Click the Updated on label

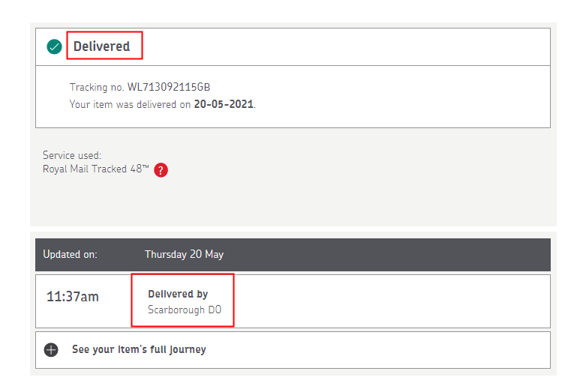(70, 254)
